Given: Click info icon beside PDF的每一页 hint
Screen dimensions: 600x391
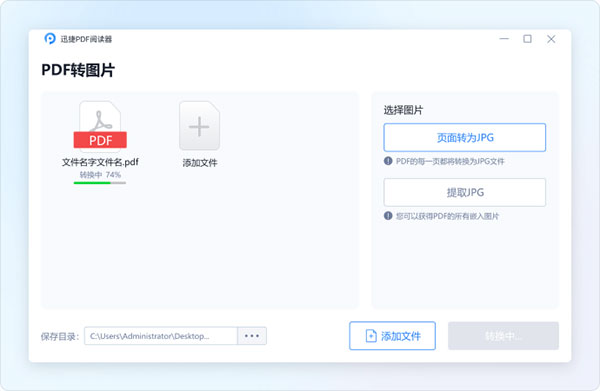Looking at the screenshot, I should click(x=388, y=161).
